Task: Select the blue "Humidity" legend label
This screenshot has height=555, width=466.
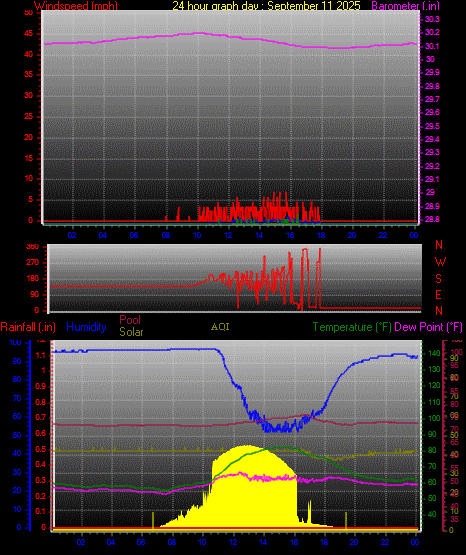Action: 86,327
